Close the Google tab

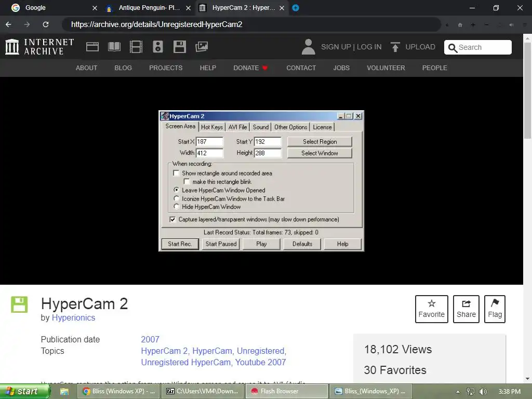pos(95,8)
